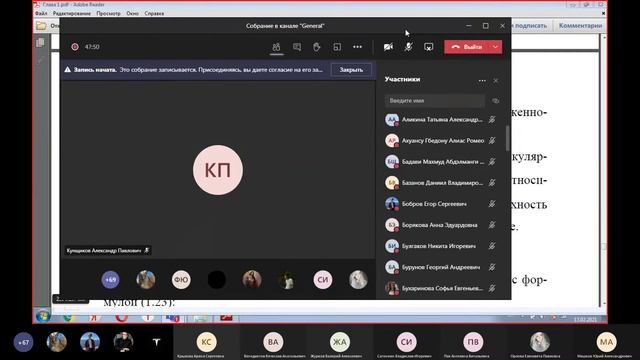This screenshot has height=360, width=640.
Task: Click the Yandex browser taskbar icon
Action: [95, 317]
